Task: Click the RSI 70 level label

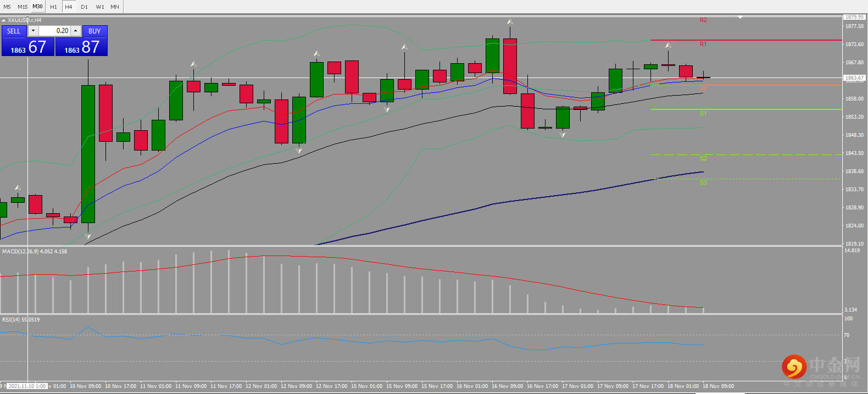Action: tap(847, 335)
